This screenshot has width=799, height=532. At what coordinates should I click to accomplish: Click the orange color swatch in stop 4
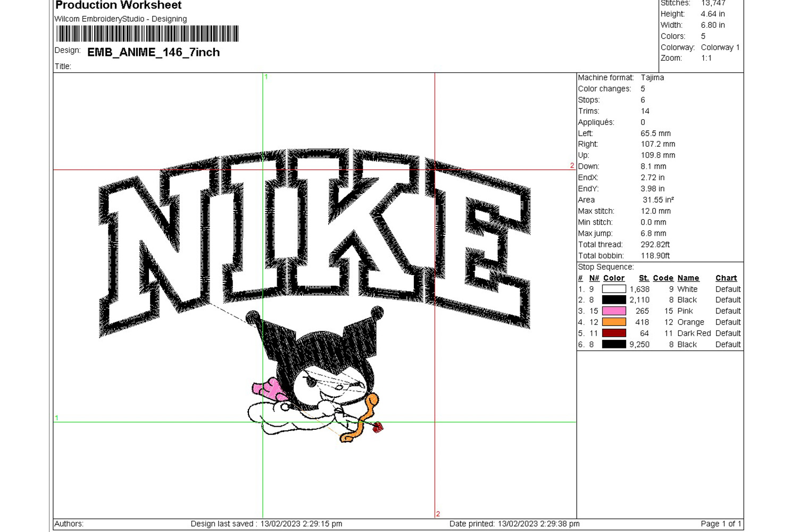click(614, 322)
